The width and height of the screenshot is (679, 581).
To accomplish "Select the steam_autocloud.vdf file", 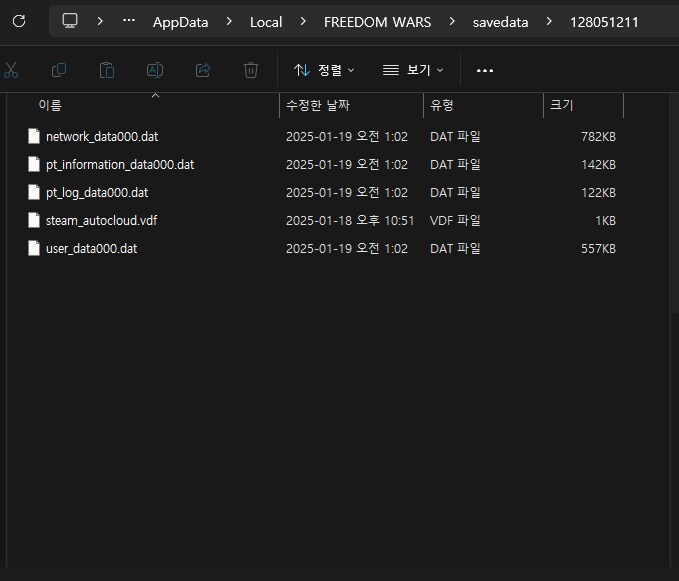I will (101, 220).
